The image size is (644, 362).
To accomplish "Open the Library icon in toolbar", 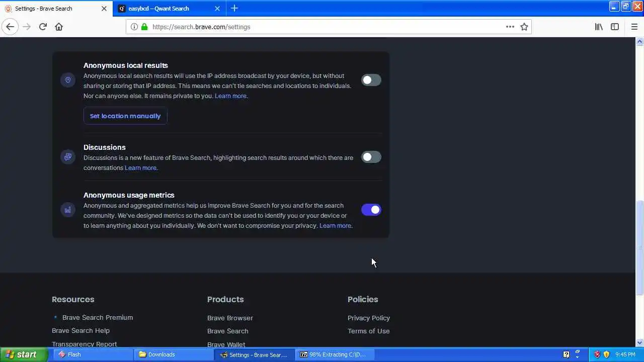I will pyautogui.click(x=599, y=27).
